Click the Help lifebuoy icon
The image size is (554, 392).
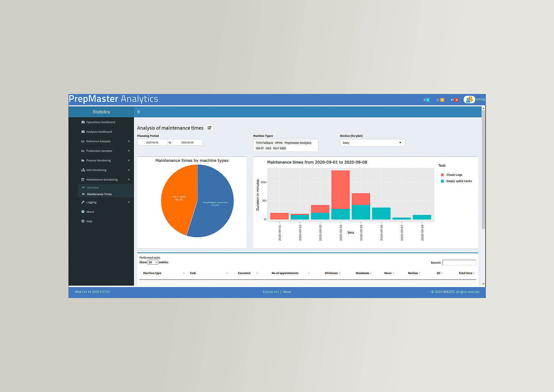[83, 221]
